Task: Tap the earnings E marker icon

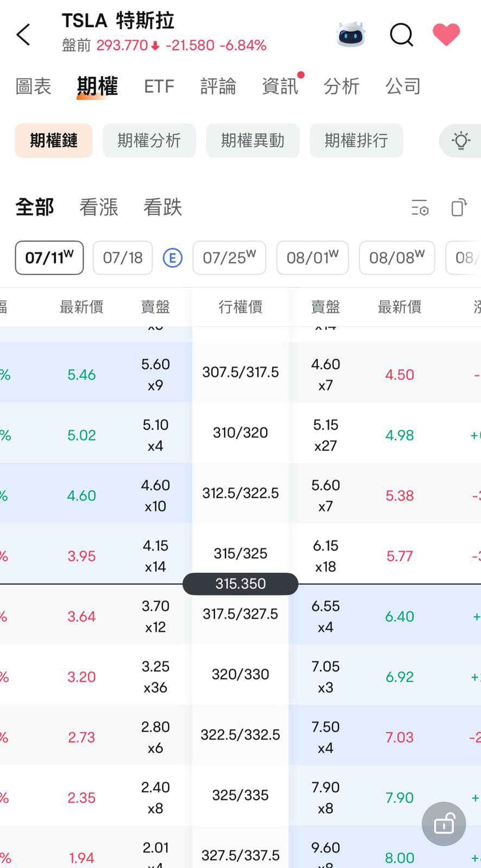Action: point(173,258)
